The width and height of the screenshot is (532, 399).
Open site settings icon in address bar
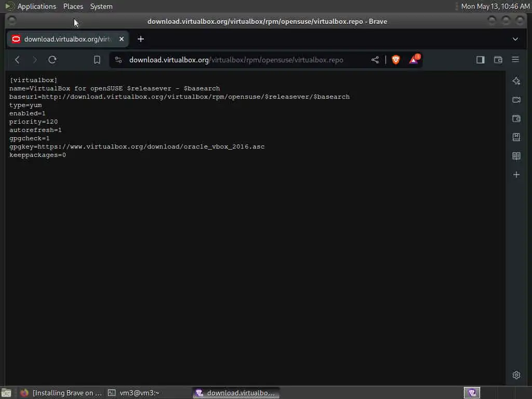pyautogui.click(x=118, y=60)
